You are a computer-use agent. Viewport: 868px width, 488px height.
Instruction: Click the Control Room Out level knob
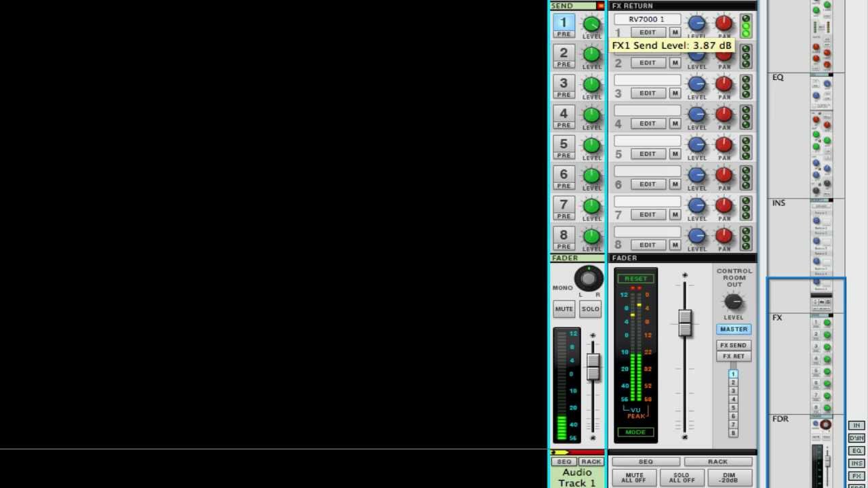734,302
